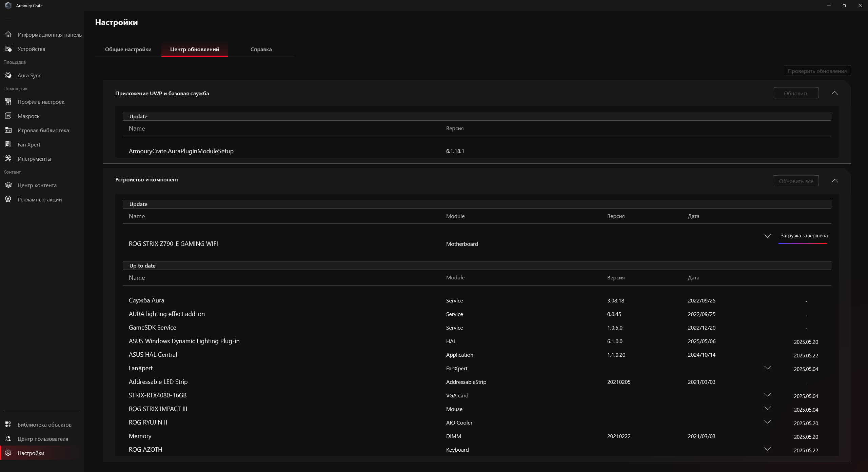Click the ArmouryCrate.AuraPluginModuleSetup entry
This screenshot has width=868, height=472.
pyautogui.click(x=181, y=151)
